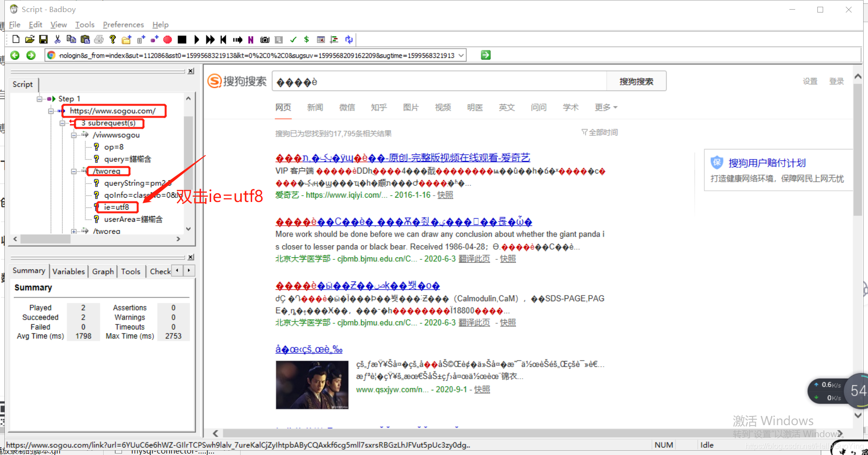Select the userArea parameter row
This screenshot has width=868, height=455.
tap(133, 219)
